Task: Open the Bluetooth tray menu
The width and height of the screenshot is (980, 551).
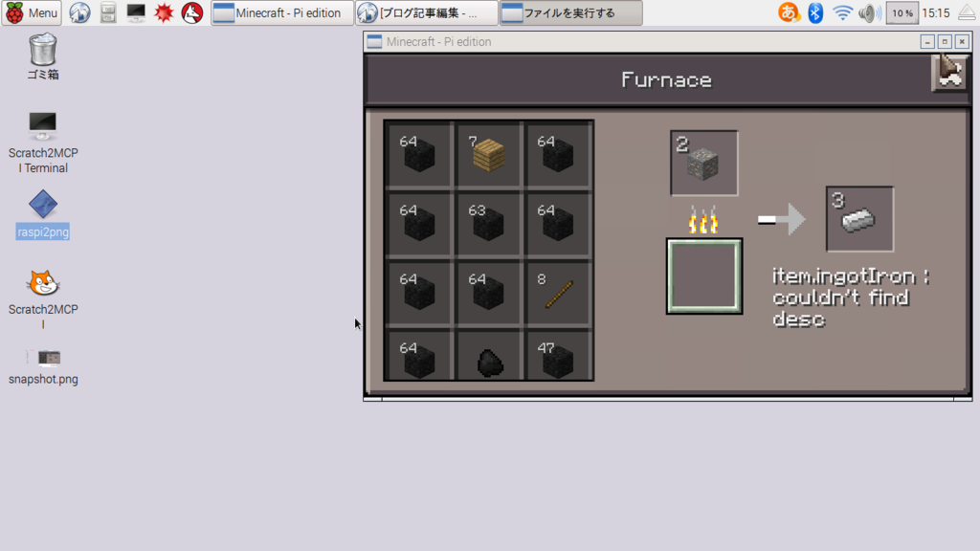Action: [815, 12]
